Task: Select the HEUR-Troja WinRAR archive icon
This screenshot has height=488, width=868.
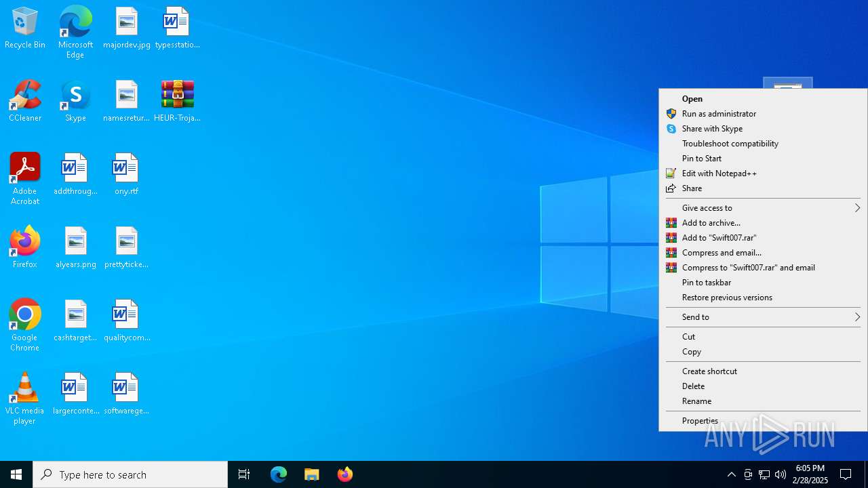Action: tap(177, 102)
